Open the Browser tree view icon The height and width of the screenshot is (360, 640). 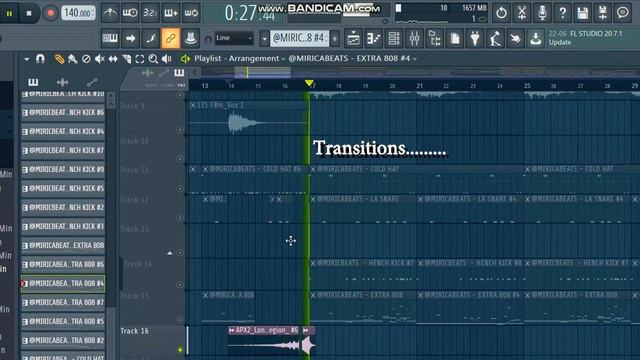point(435,38)
